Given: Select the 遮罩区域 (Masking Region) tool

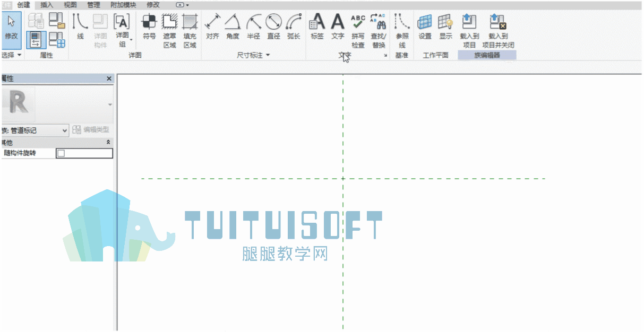Looking at the screenshot, I should pyautogui.click(x=169, y=31).
